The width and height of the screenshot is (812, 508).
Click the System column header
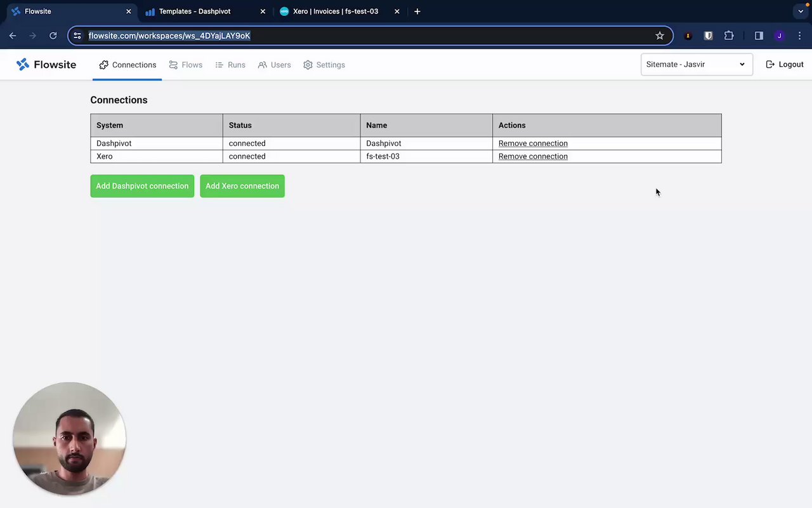156,125
